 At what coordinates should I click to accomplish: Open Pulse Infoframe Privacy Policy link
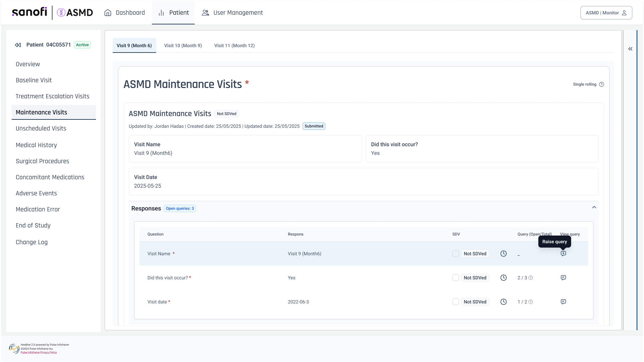point(39,352)
